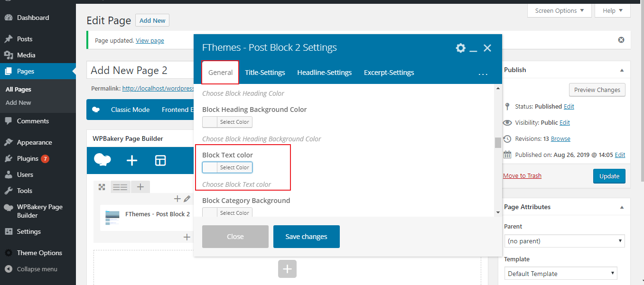Edit the column with the pencil icon

pos(187,199)
